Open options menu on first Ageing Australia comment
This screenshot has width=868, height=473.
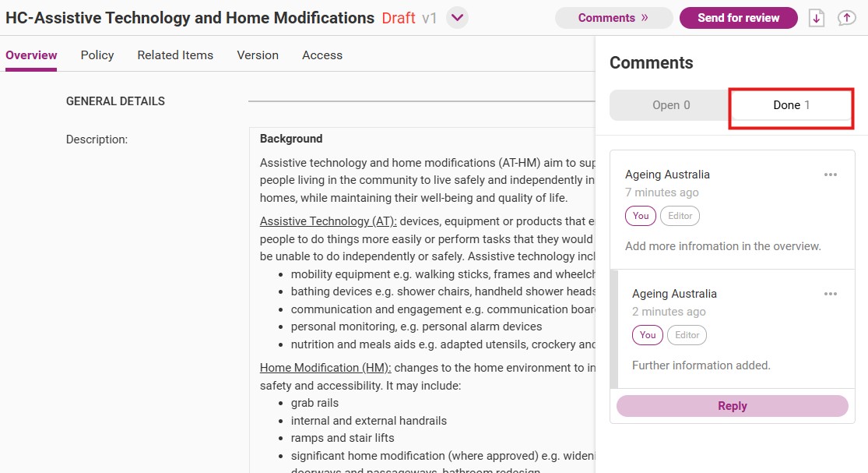coord(831,175)
